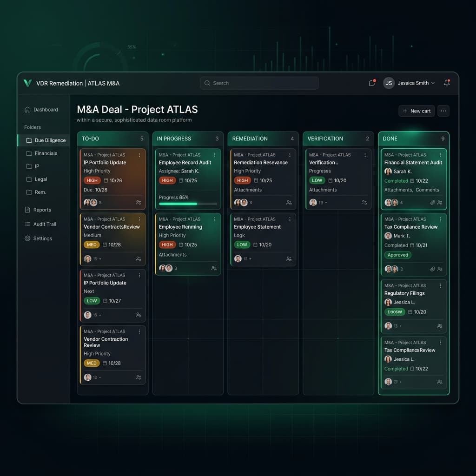
Task: Click the New cart button
Action: click(416, 111)
